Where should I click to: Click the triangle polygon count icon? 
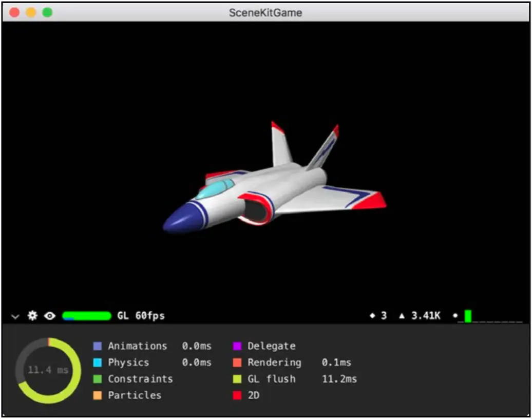pyautogui.click(x=402, y=316)
